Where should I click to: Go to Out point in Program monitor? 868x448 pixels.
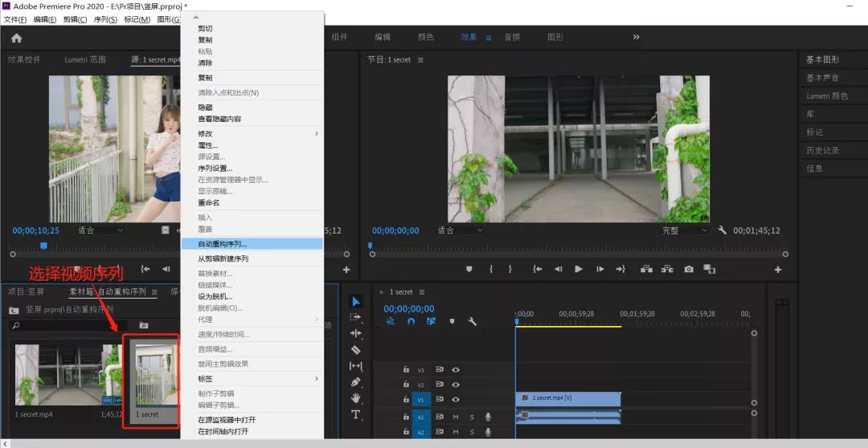(620, 269)
